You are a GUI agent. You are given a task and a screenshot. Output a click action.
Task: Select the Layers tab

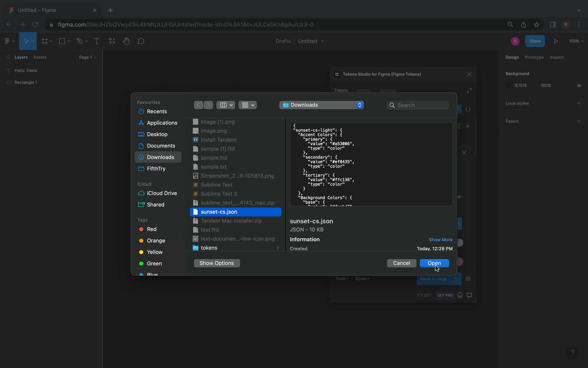point(21,57)
